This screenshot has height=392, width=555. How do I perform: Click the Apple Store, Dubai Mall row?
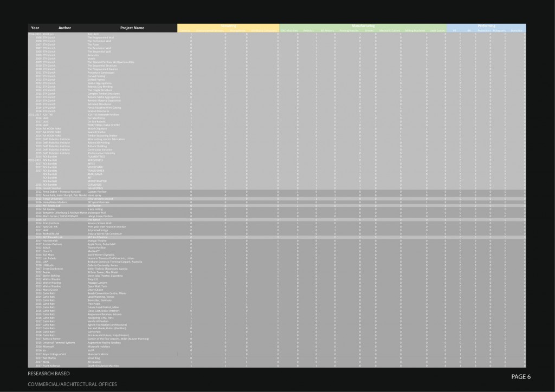(102, 244)
